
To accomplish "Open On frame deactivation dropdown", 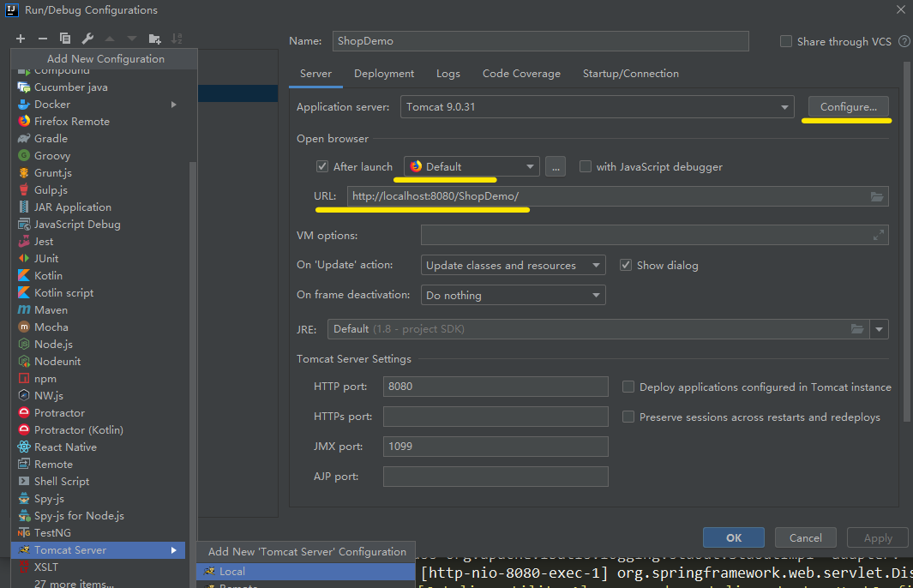I will coord(513,295).
